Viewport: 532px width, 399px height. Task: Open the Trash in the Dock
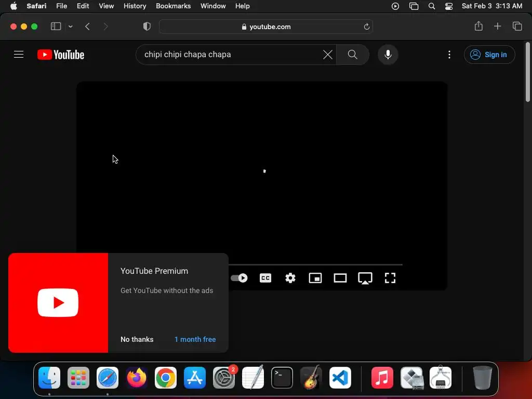[482, 378]
